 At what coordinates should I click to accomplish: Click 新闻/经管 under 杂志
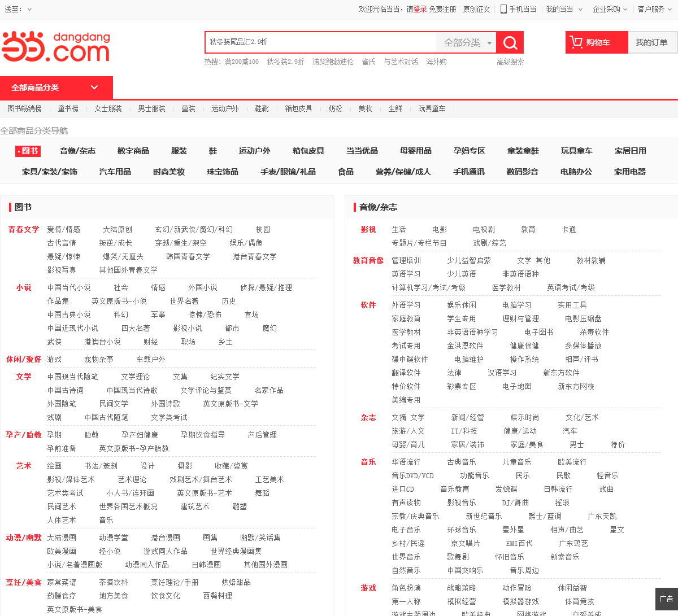(467, 417)
